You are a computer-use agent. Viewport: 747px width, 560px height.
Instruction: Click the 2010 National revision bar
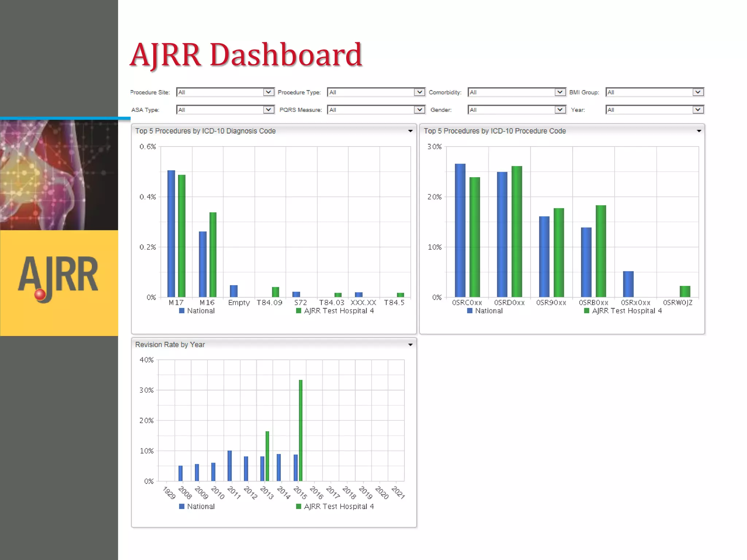coord(213,472)
